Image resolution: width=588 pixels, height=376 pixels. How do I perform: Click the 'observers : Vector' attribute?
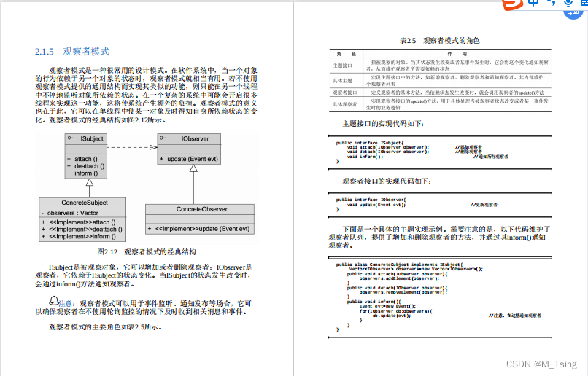click(x=73, y=213)
